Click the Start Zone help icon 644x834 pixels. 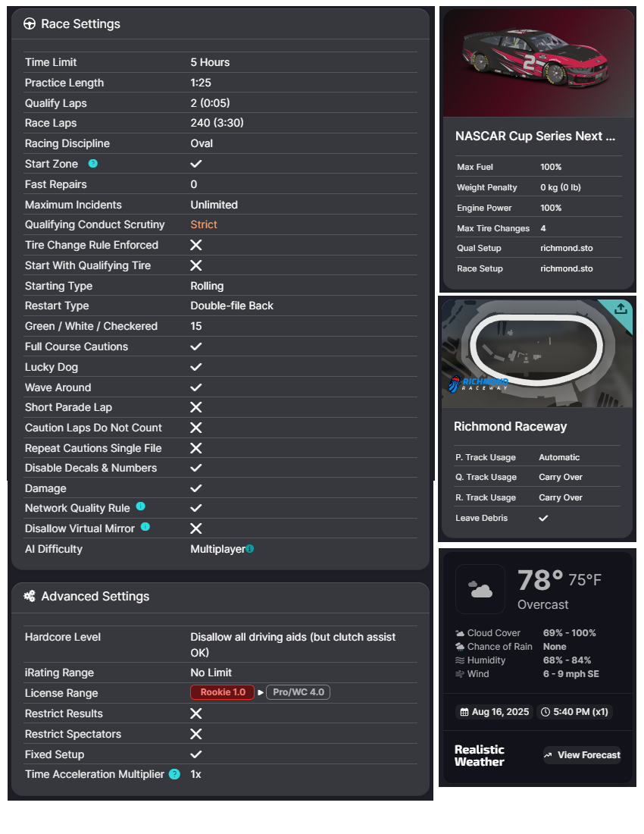pos(93,164)
